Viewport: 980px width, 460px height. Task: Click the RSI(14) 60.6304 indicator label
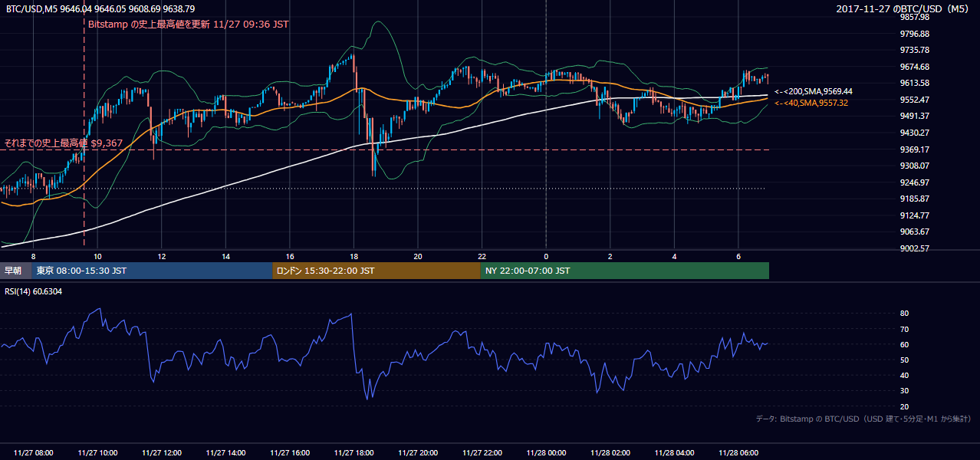click(x=35, y=291)
